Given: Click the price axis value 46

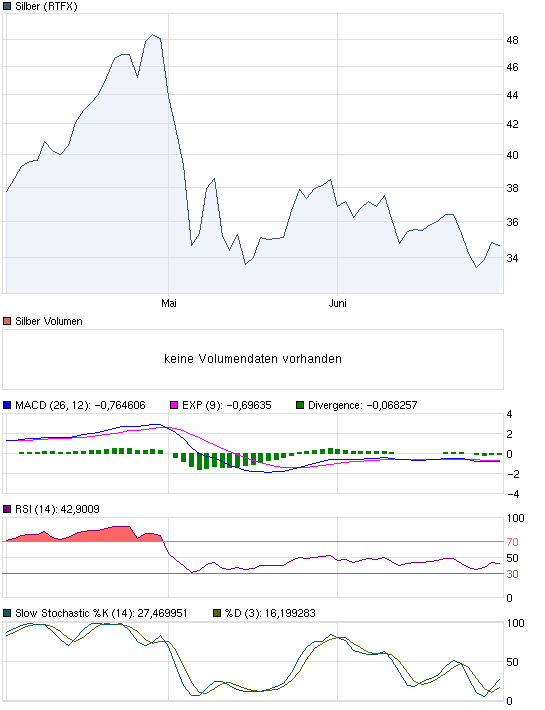Looking at the screenshot, I should [512, 67].
